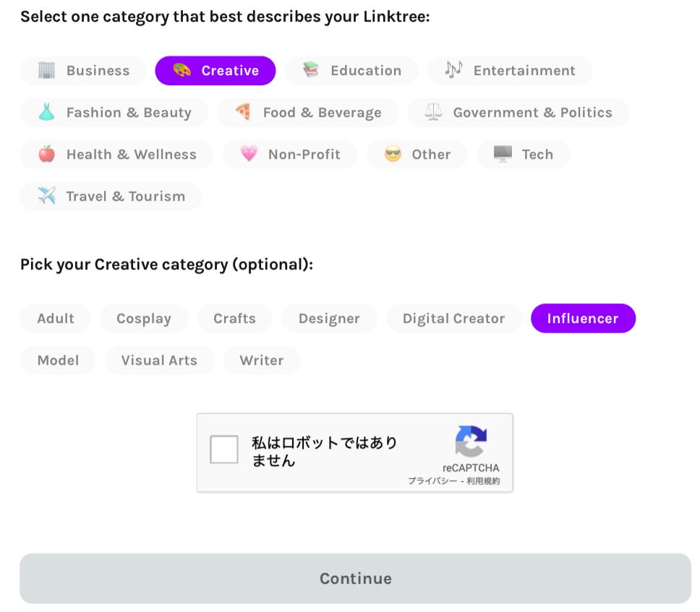Select the Digital Creator subcategory
Image resolution: width=700 pixels, height=612 pixels.
point(453,319)
